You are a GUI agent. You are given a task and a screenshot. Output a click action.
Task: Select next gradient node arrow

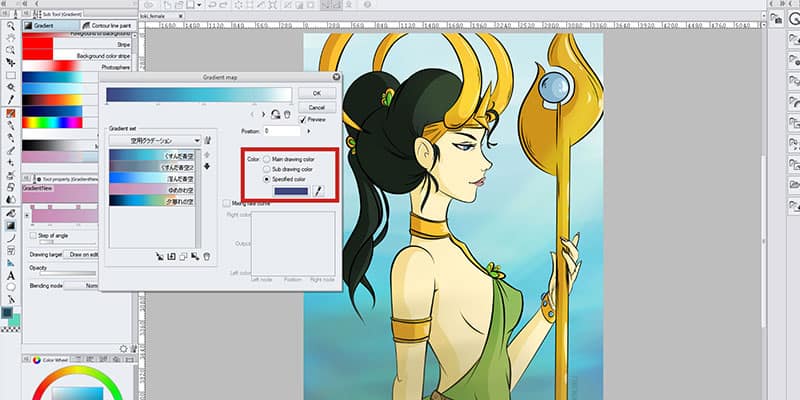tap(263, 115)
